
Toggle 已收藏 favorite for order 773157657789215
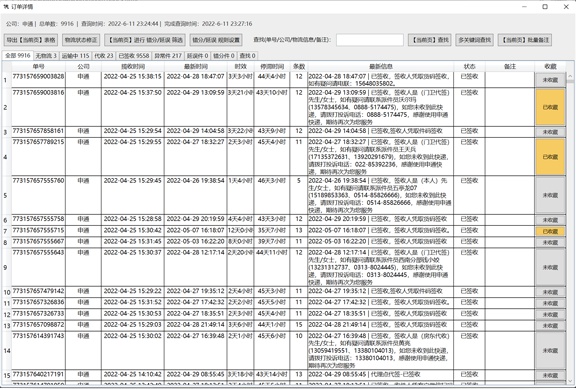pos(550,157)
